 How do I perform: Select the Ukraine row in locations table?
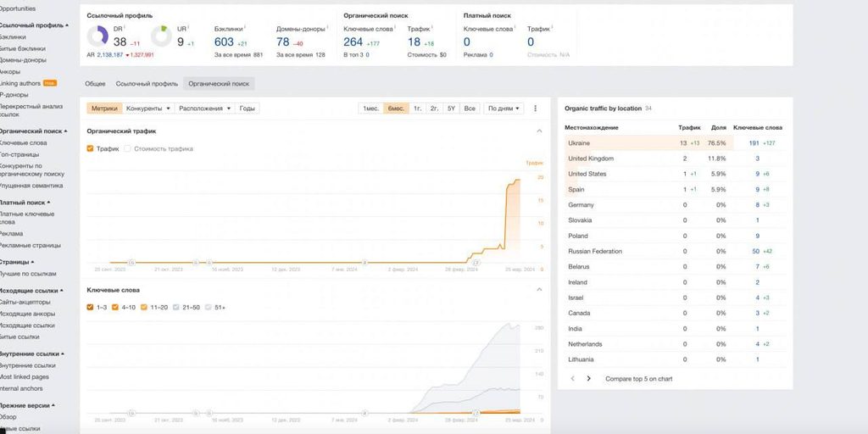coord(676,142)
